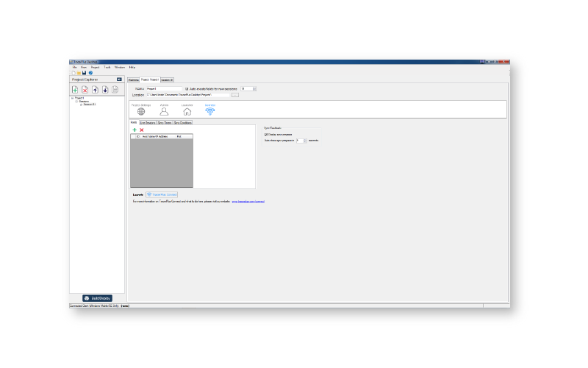Open the File menu
588x368 pixels.
tap(75, 67)
